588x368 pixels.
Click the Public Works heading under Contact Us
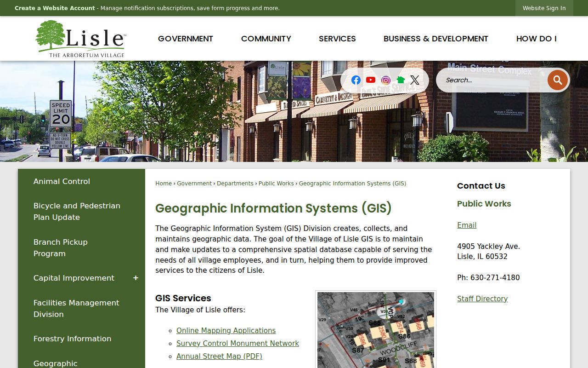[x=484, y=204]
